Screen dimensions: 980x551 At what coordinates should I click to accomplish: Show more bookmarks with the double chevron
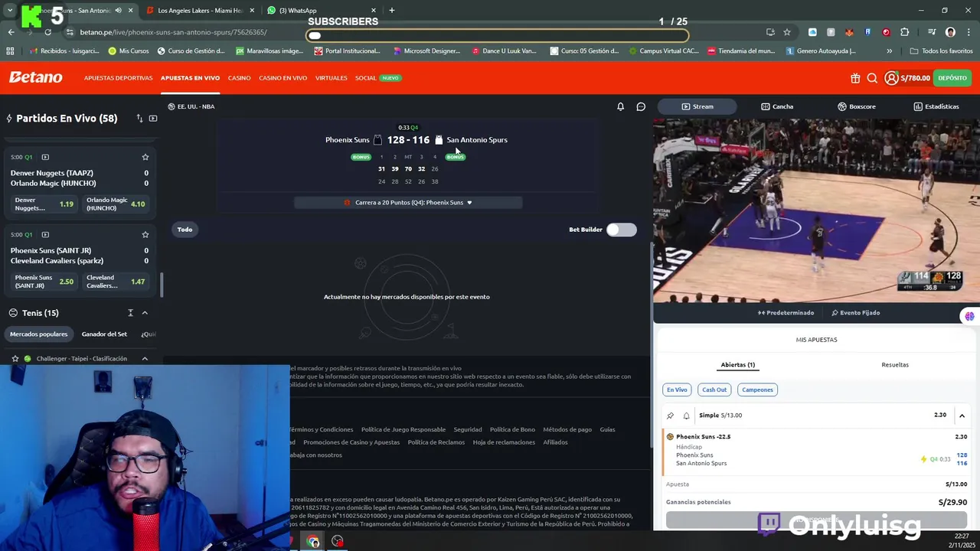(x=889, y=51)
